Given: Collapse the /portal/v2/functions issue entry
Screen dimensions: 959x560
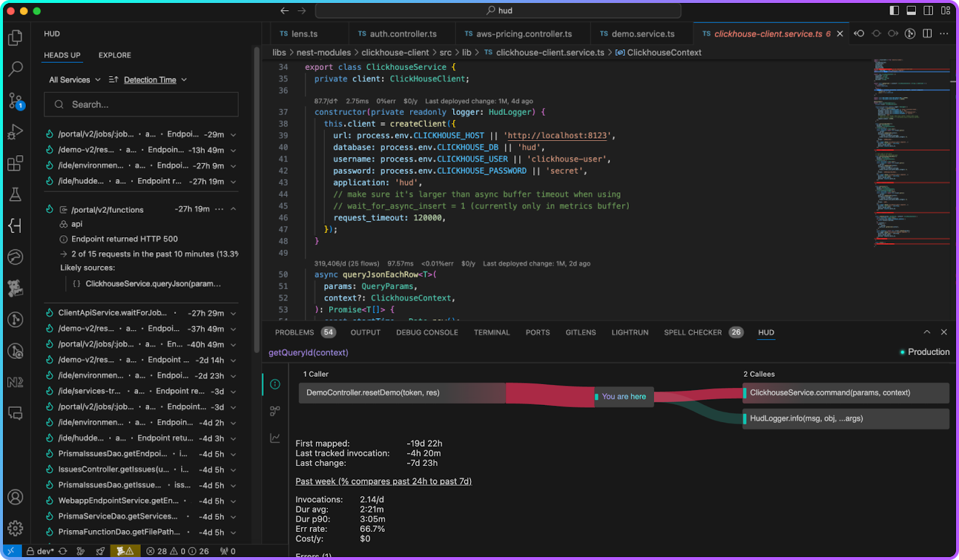Looking at the screenshot, I should pos(233,209).
